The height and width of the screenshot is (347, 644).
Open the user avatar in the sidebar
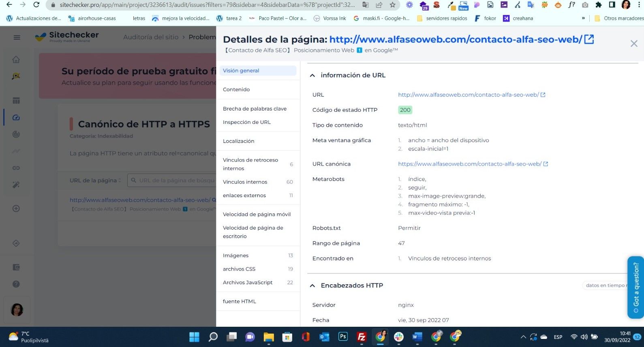pyautogui.click(x=17, y=310)
